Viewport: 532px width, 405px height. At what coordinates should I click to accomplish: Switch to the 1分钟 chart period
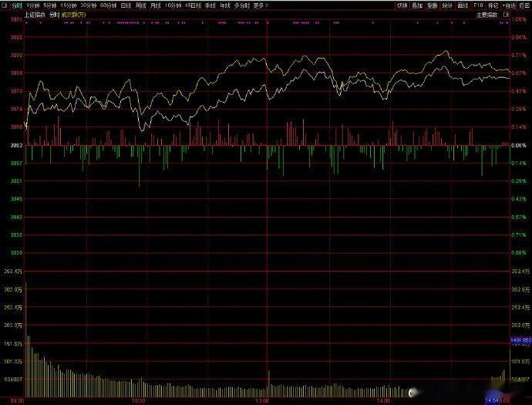[x=33, y=5]
